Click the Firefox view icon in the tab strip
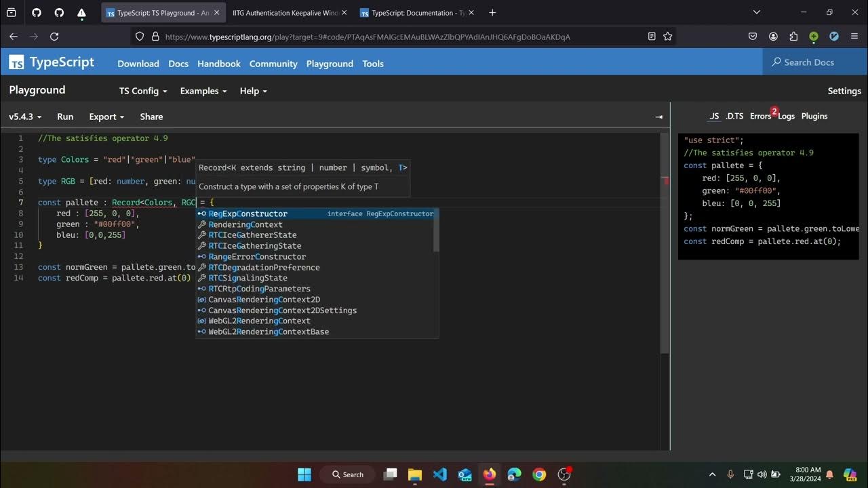This screenshot has width=868, height=488. pyautogui.click(x=12, y=13)
